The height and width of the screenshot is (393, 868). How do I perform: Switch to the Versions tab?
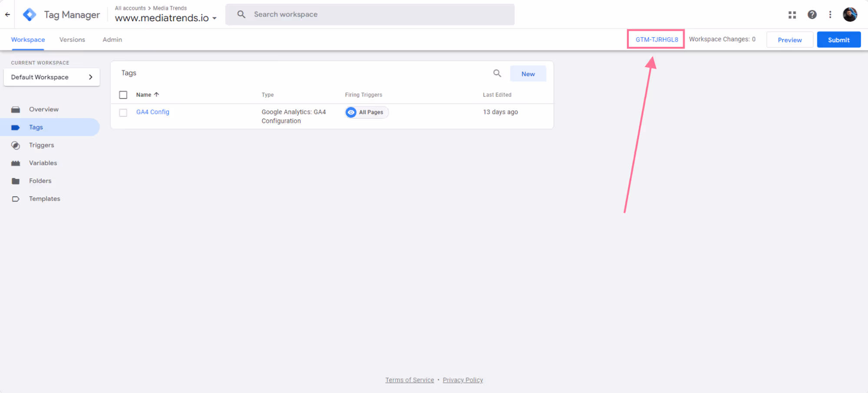tap(72, 40)
